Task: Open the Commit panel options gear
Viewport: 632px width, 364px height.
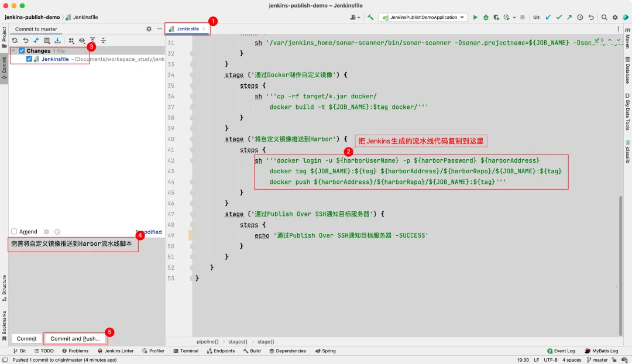Action: point(149,29)
